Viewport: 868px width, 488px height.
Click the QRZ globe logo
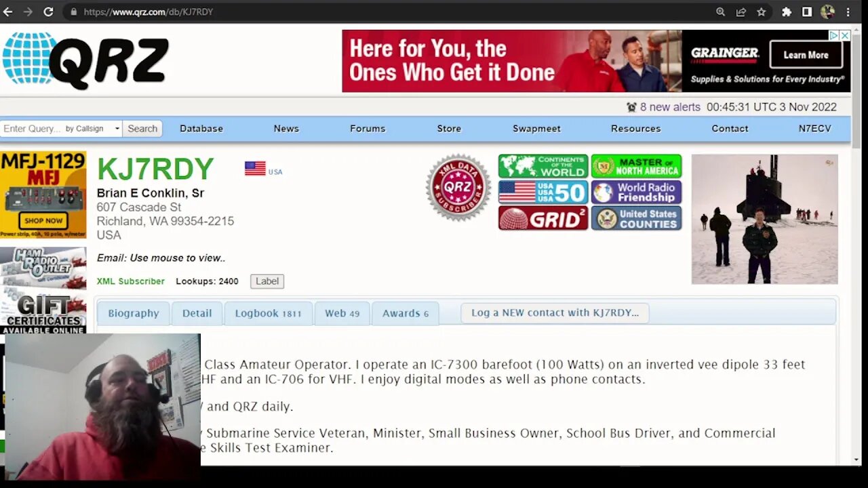[x=85, y=60]
